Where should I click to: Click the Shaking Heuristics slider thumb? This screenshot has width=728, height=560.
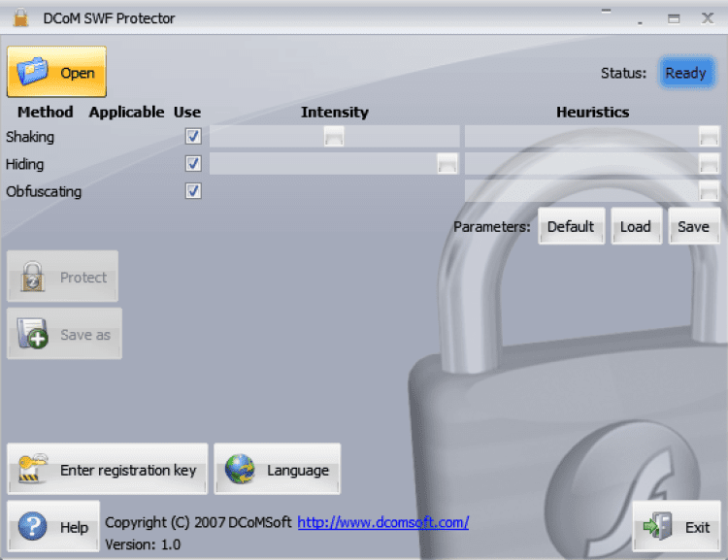[x=709, y=137]
